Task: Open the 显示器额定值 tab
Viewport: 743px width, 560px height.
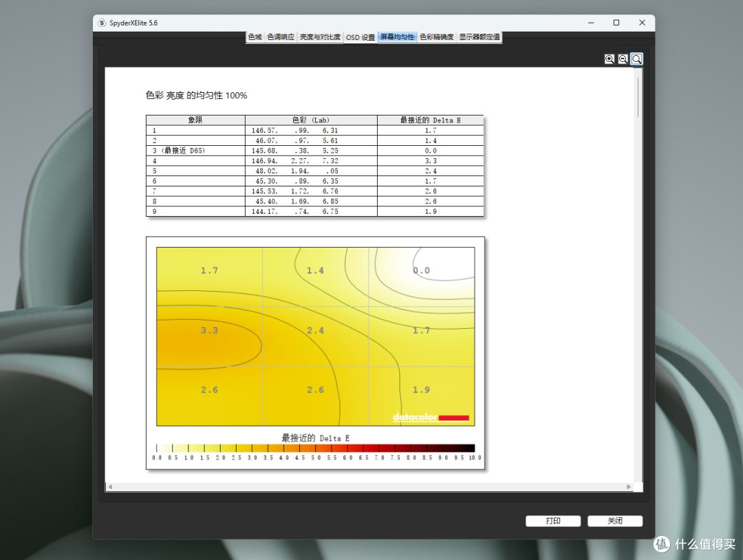Action: (x=479, y=37)
